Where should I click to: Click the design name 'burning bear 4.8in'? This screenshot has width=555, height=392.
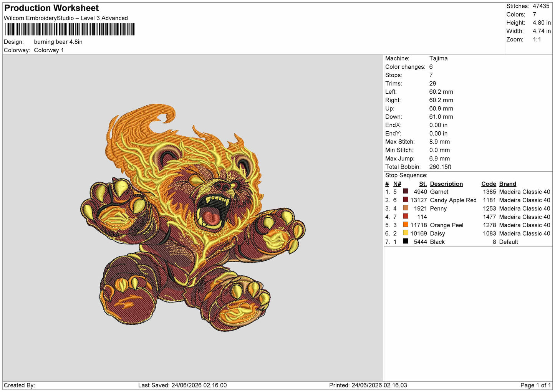click(58, 42)
